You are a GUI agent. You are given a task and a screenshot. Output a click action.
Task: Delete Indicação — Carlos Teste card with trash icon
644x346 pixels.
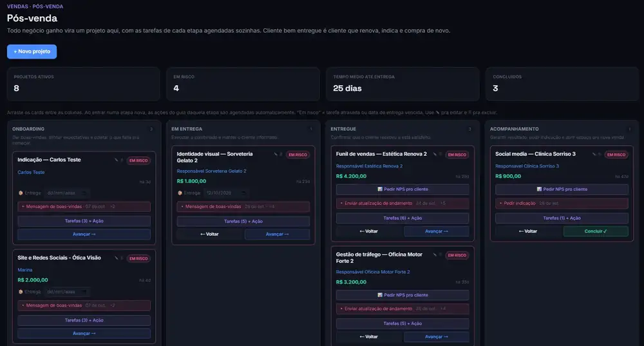coord(122,160)
